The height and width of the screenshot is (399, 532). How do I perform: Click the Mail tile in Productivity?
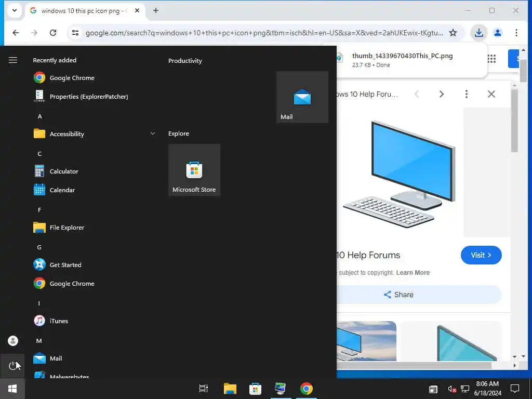point(302,97)
